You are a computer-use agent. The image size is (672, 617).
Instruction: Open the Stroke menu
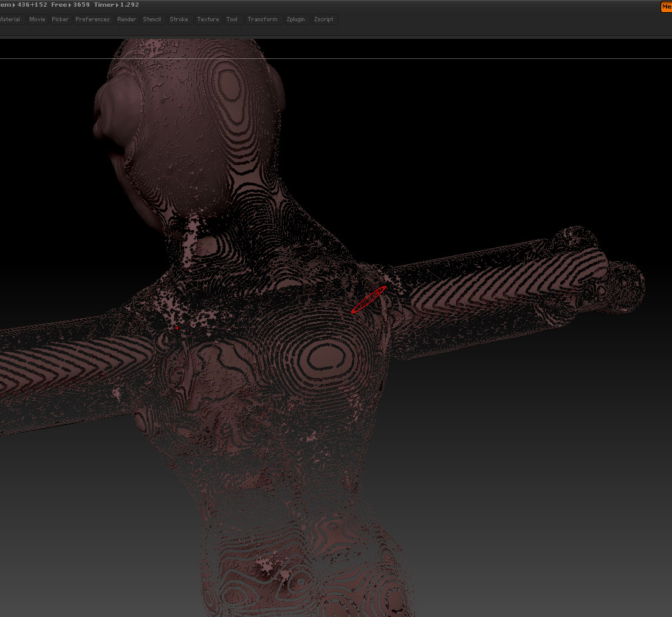179,19
